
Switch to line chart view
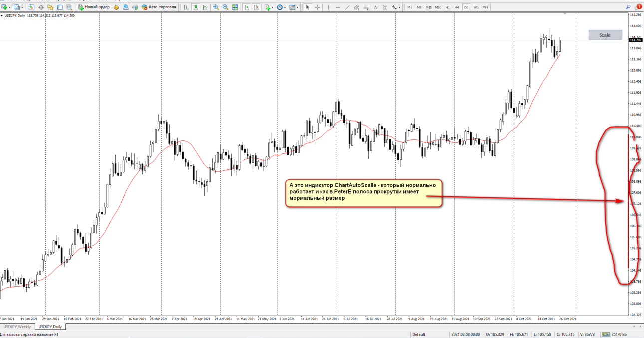point(205,7)
